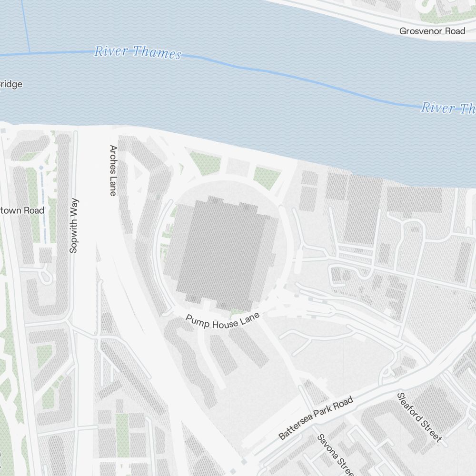Select the Battersea Park Road label
The image size is (476, 476).
(316, 418)
